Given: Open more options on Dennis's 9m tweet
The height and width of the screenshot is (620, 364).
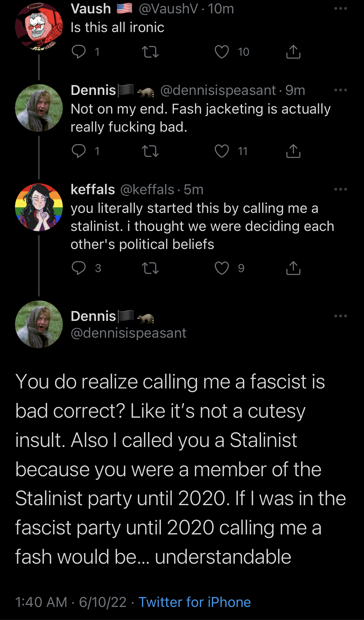Looking at the screenshot, I should tap(341, 90).
